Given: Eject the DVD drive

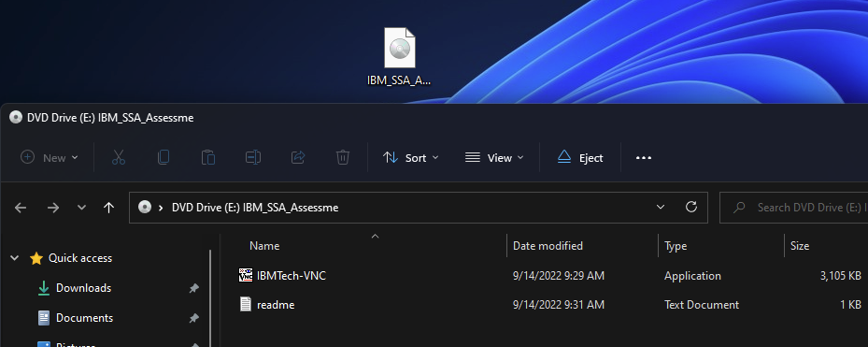Looking at the screenshot, I should pyautogui.click(x=580, y=157).
